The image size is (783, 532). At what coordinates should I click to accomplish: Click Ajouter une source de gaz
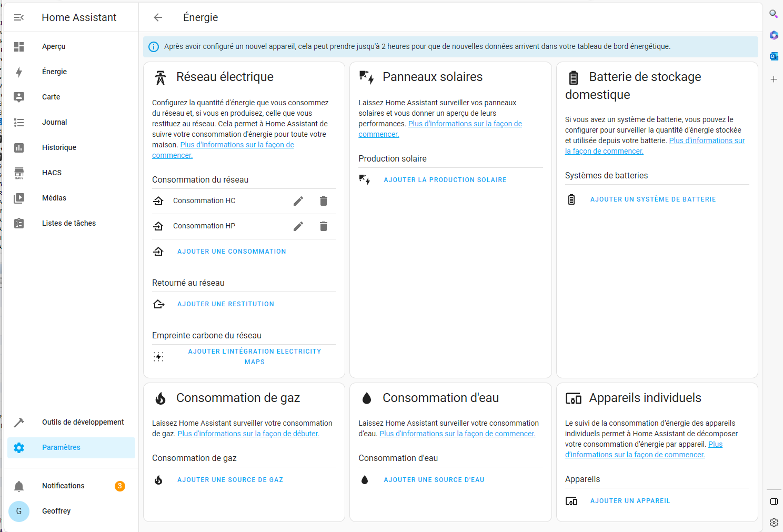[x=230, y=480]
